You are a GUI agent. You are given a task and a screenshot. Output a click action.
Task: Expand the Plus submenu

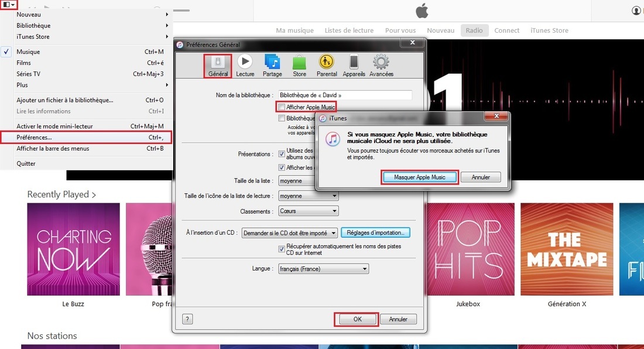coord(86,85)
